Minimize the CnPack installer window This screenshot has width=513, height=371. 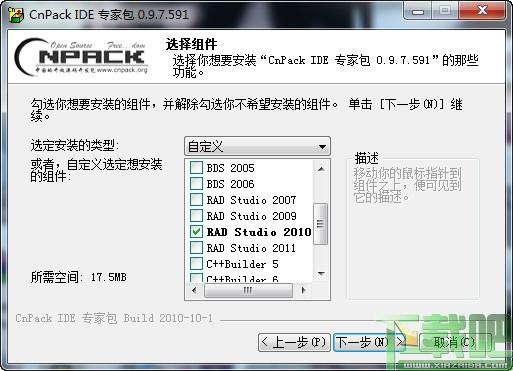coord(418,11)
